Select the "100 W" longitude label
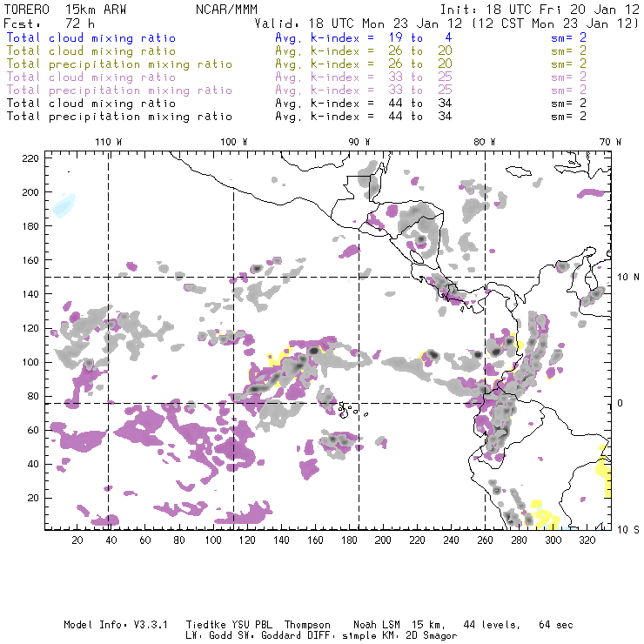The image size is (644, 644). coord(234,142)
